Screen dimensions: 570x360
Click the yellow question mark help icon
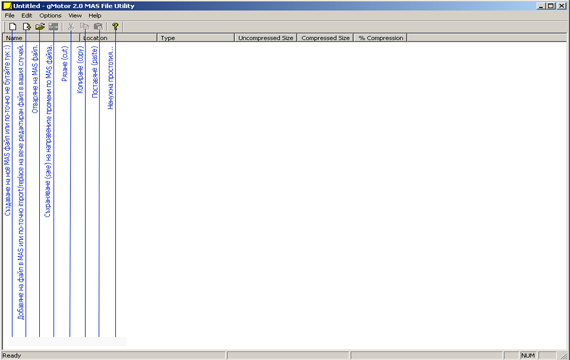pos(115,27)
